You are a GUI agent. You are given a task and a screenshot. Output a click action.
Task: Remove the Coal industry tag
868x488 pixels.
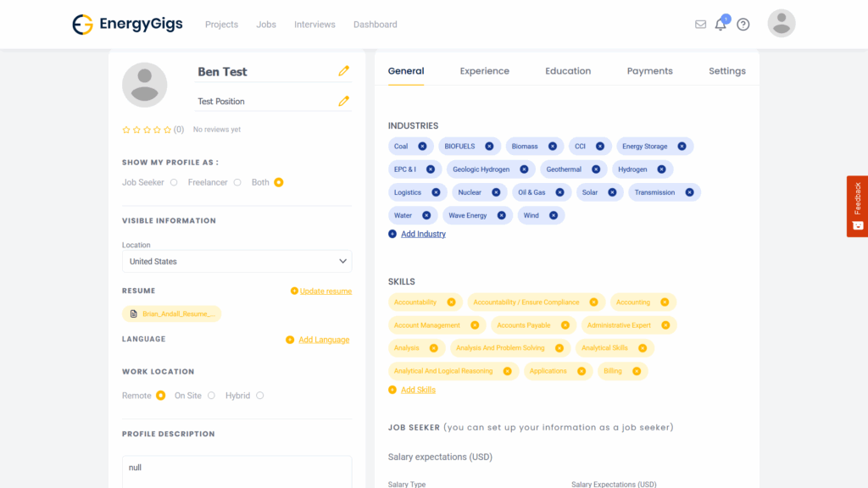(422, 147)
